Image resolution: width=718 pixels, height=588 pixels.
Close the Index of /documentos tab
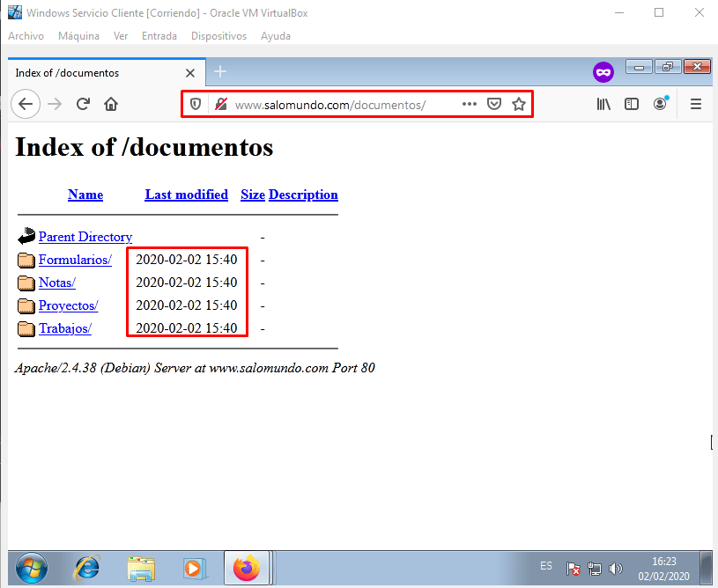pyautogui.click(x=190, y=73)
